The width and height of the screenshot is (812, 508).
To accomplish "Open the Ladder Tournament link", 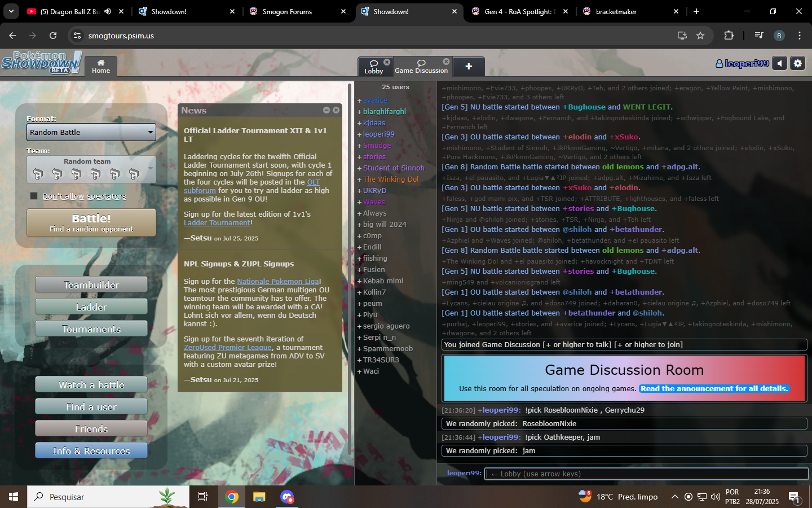I will point(217,222).
